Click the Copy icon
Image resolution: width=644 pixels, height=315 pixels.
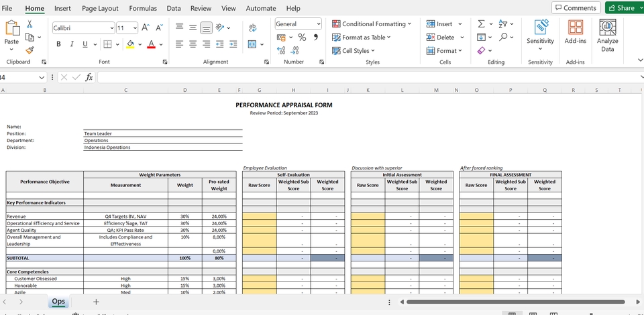[x=30, y=38]
